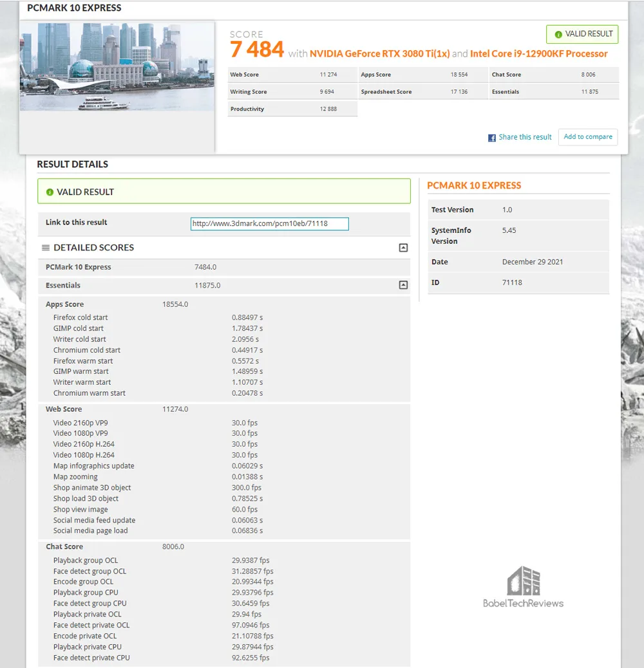Click the Firefox warm start row
The width and height of the screenshot is (644, 668).
224,361
